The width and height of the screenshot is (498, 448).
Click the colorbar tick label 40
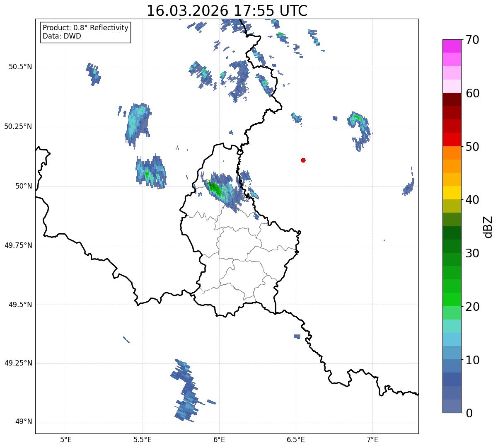pyautogui.click(x=472, y=200)
